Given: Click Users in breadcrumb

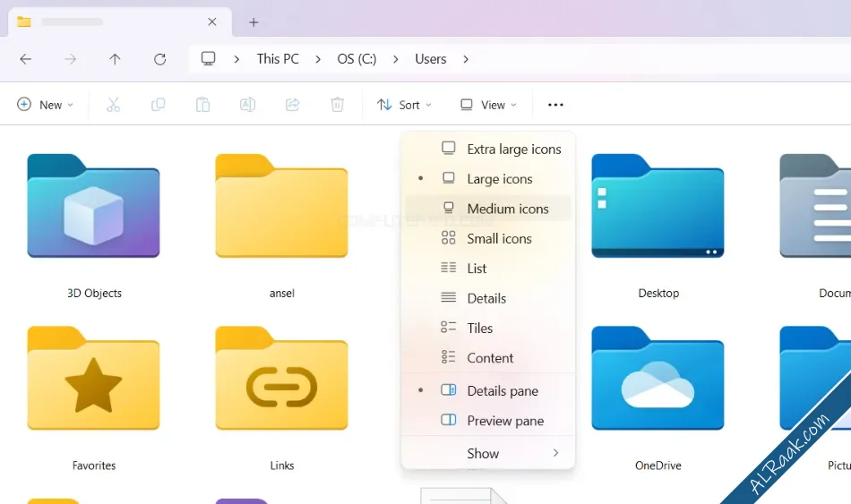Looking at the screenshot, I should pos(430,58).
